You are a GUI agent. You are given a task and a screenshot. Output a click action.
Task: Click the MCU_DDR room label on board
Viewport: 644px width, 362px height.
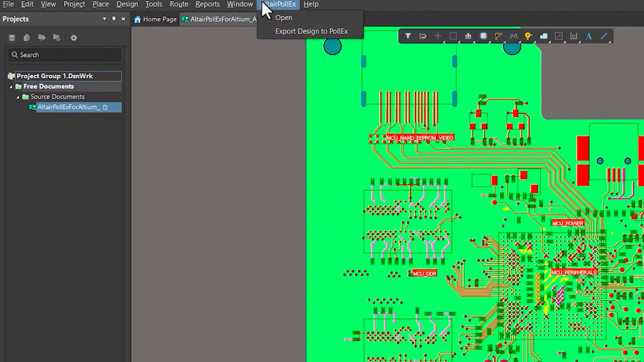[x=424, y=274]
